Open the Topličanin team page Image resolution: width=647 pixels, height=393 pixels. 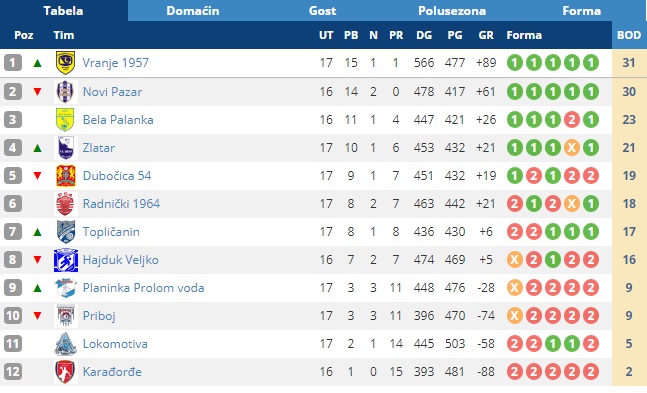[111, 232]
